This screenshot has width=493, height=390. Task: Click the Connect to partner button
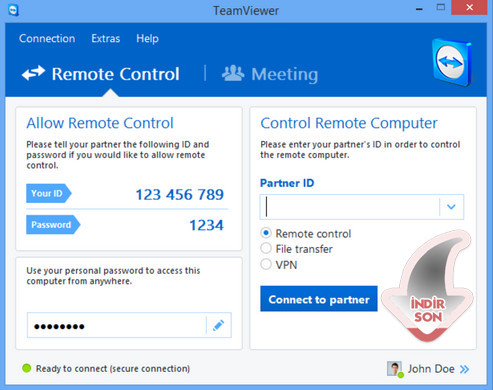[x=319, y=299]
